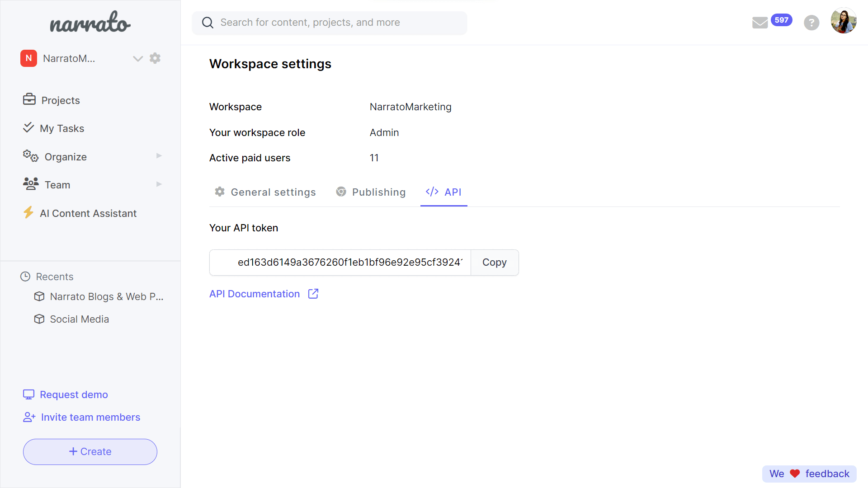Open AI Content Assistant
The height and width of the screenshot is (488, 868).
click(x=88, y=213)
